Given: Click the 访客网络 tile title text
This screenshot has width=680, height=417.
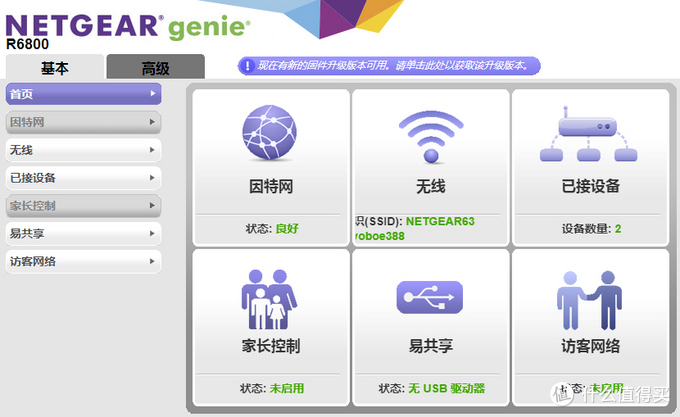Looking at the screenshot, I should coord(591,346).
